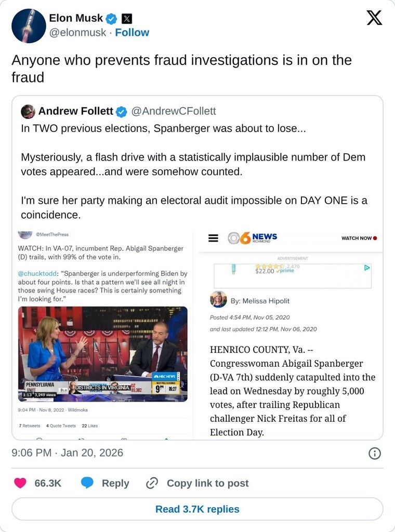
Task: Open the post timestamp Jan 20, 2026
Action: 67,453
